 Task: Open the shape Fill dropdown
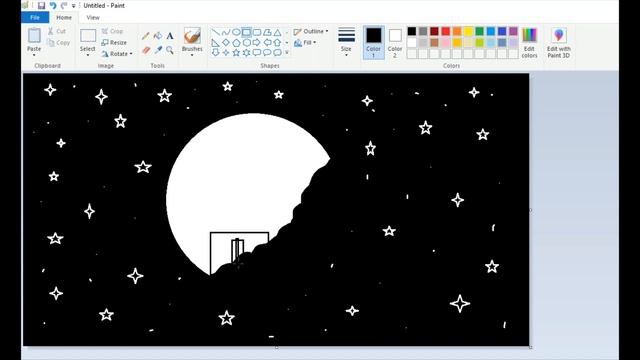click(x=305, y=42)
